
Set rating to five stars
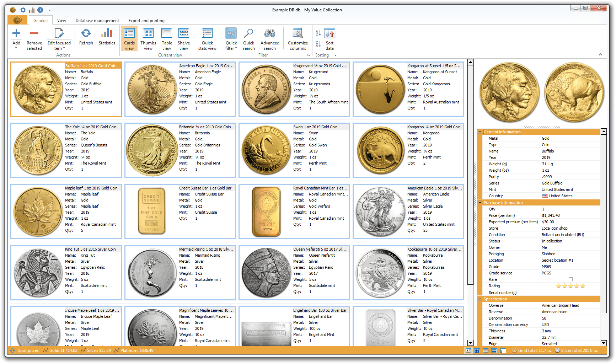(583, 286)
